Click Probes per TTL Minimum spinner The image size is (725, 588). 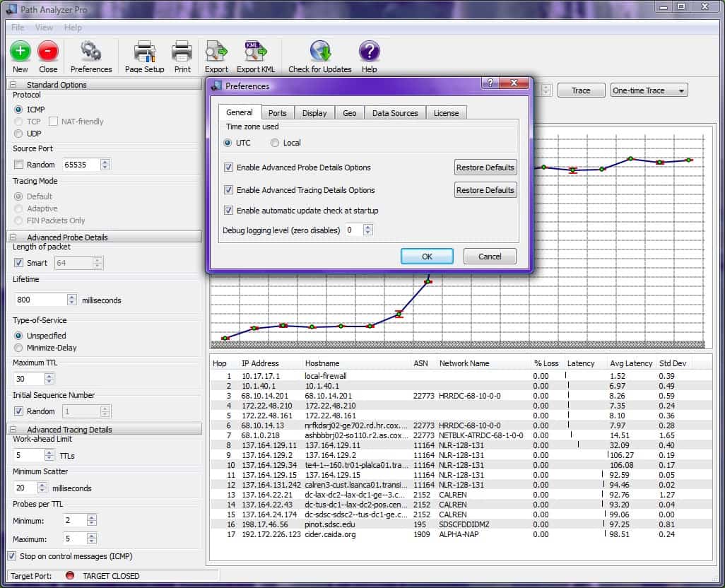pos(92,520)
